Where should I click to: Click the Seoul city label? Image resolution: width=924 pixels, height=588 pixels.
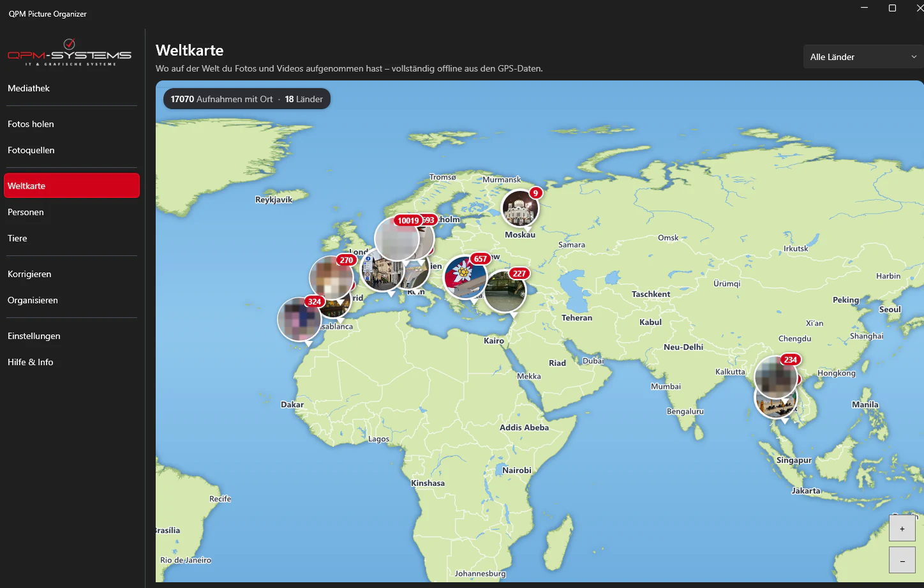(890, 309)
